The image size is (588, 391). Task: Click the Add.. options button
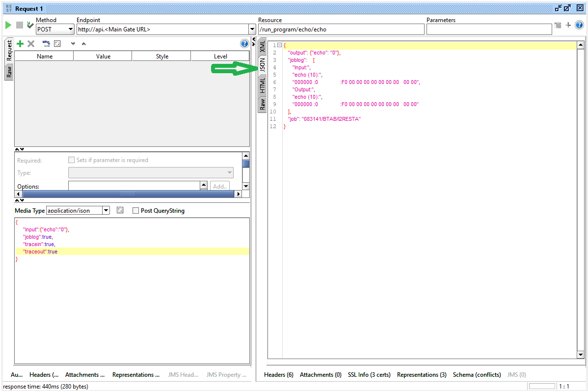coord(220,186)
